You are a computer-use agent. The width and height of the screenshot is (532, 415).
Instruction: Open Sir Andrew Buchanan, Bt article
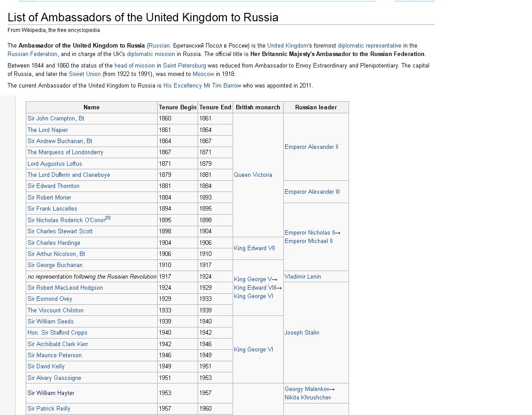(x=60, y=141)
